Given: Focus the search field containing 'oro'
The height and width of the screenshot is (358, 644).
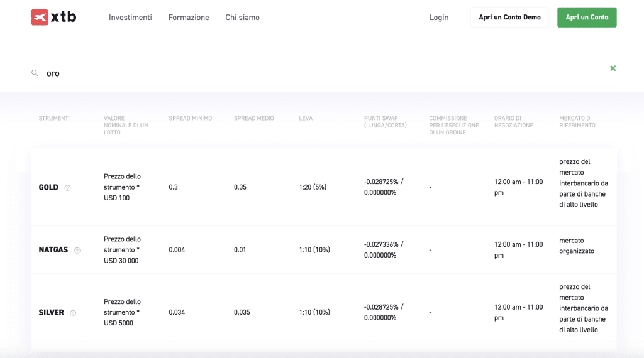Looking at the screenshot, I should 314,73.
